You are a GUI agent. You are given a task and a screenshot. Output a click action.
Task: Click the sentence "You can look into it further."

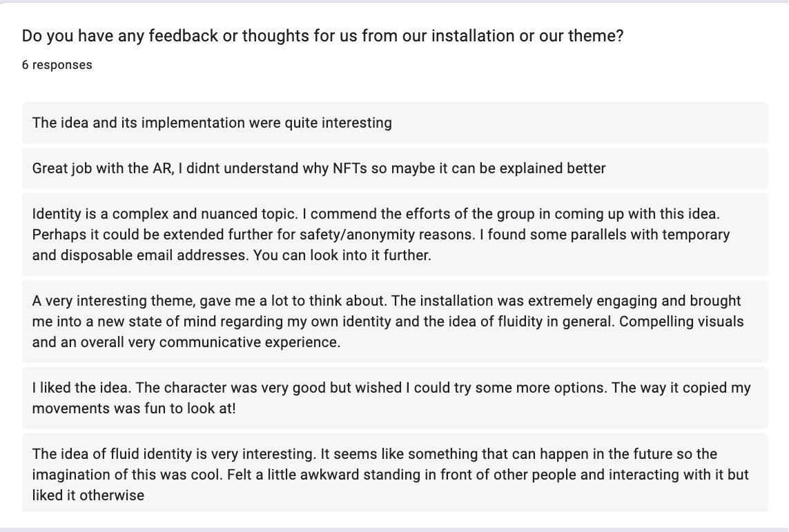coord(342,255)
